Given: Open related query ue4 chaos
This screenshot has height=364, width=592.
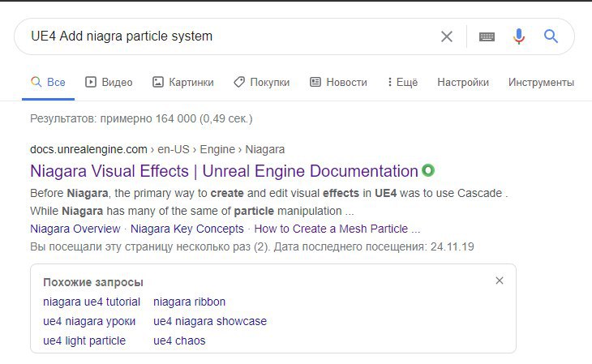Looking at the screenshot, I should pos(179,340).
